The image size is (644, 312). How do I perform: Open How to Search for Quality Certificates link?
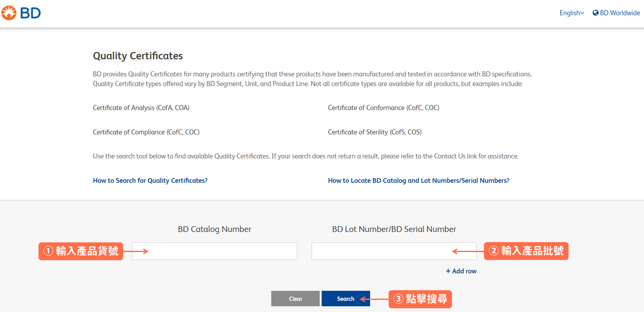click(x=150, y=180)
